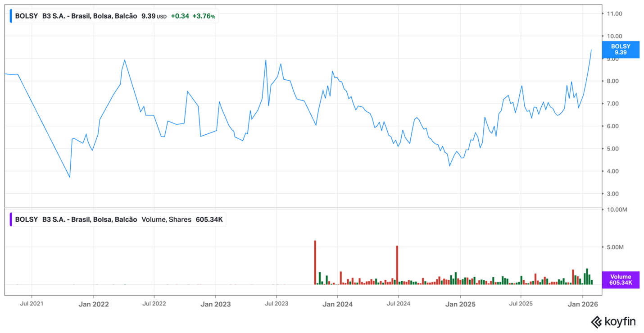
Task: Click the +3.76% change value
Action: click(204, 16)
